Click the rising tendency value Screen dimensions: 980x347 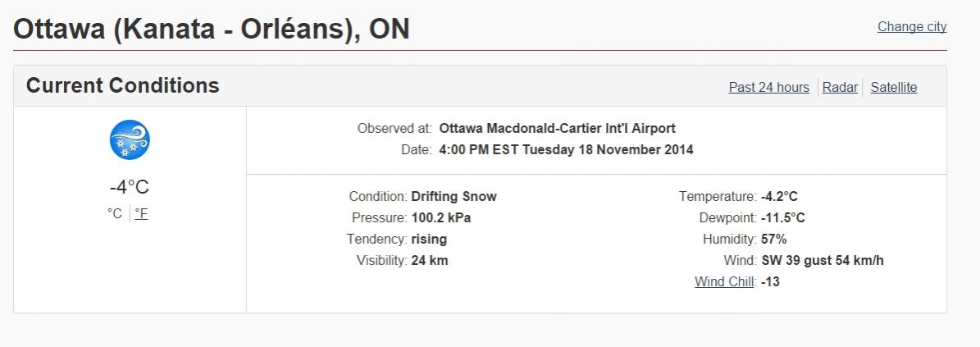click(429, 240)
